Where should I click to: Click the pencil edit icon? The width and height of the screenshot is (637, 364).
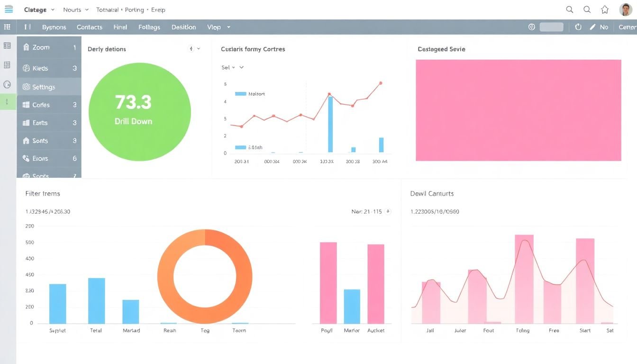592,27
